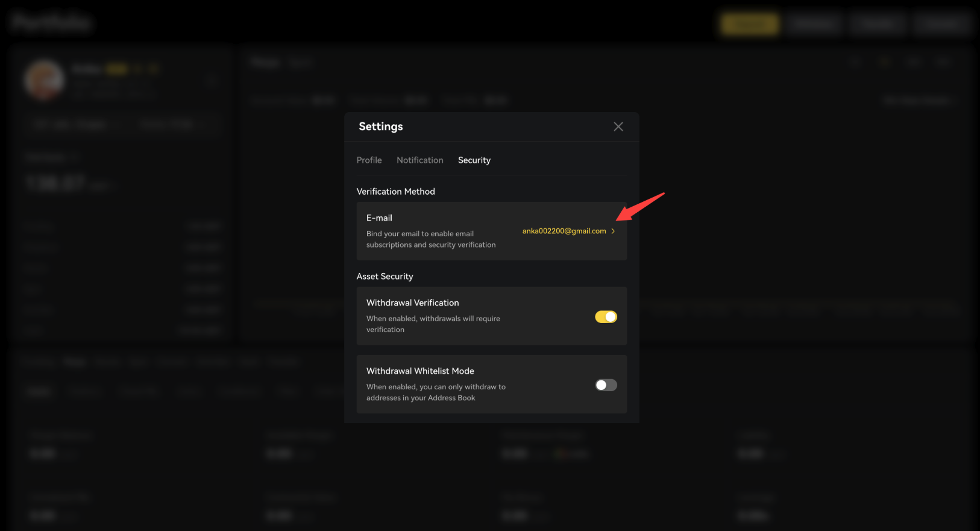980x531 pixels.
Task: Click the Verification Method section heading
Action: [x=395, y=192]
